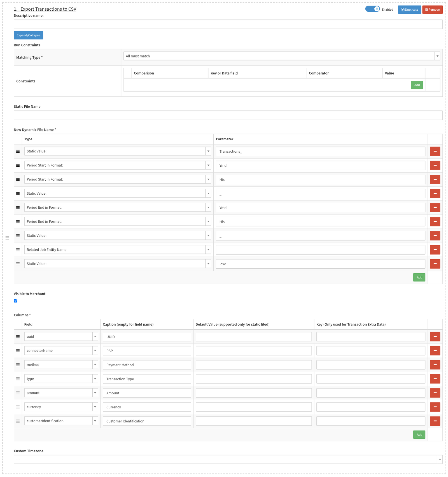
Task: Remove the customerIdentification column row
Action: pos(435,421)
